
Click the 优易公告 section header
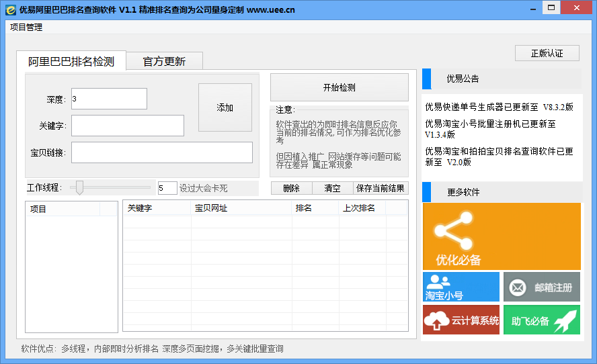coord(502,79)
